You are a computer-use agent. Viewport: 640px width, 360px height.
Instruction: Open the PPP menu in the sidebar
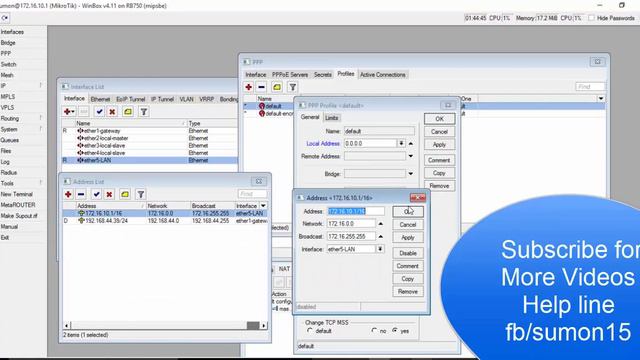coord(6,53)
